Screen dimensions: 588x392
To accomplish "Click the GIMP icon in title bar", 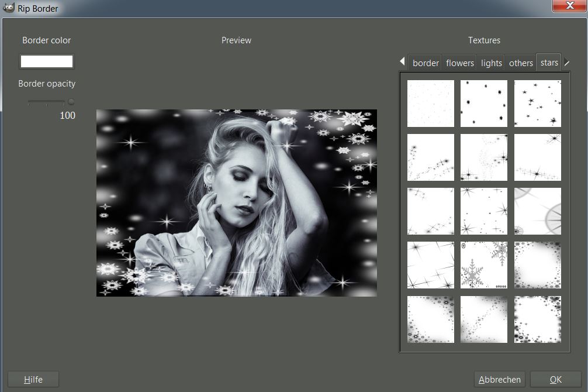I will (x=8, y=8).
